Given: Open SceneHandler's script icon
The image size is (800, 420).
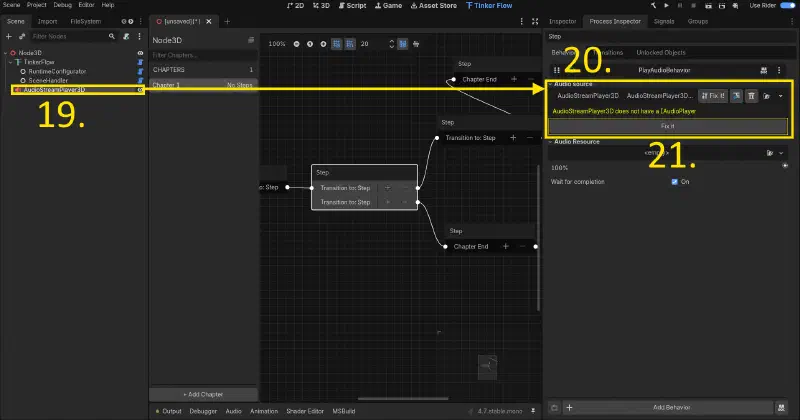Looking at the screenshot, I should click(x=140, y=81).
